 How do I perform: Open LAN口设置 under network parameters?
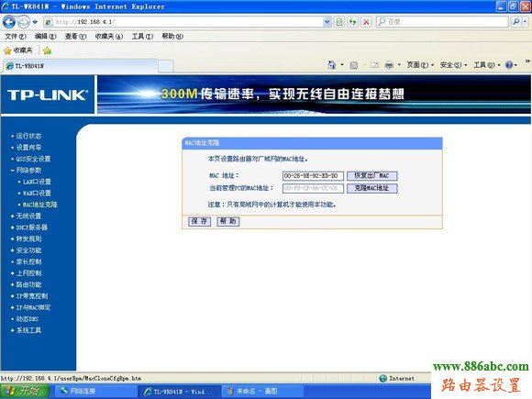point(37,182)
